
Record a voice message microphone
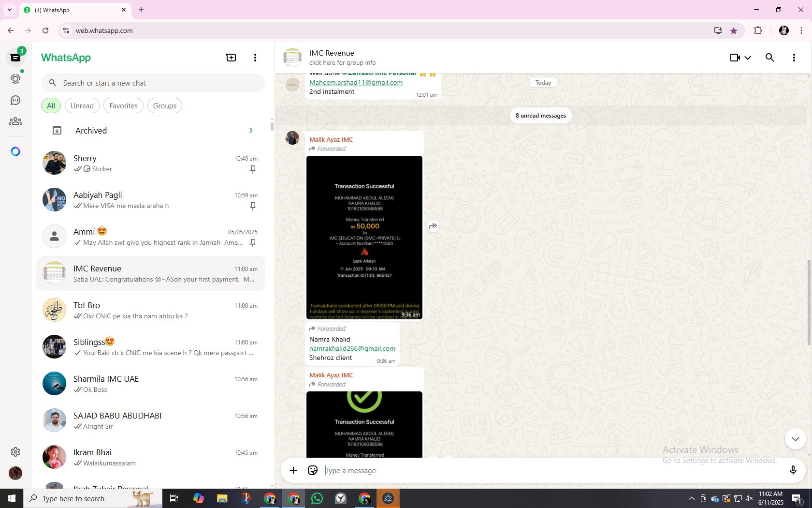pyautogui.click(x=793, y=470)
